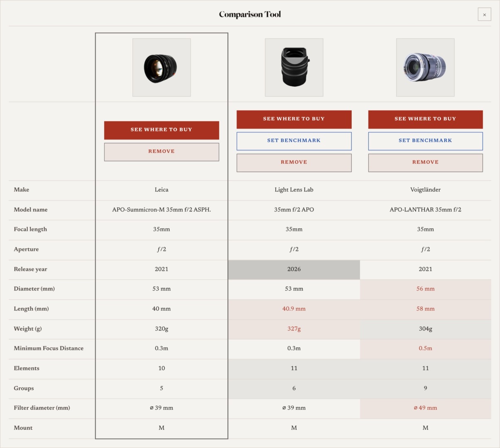Select APO-LANTHAR 35mm f/2 model name
Image resolution: width=500 pixels, height=448 pixels.
425,209
